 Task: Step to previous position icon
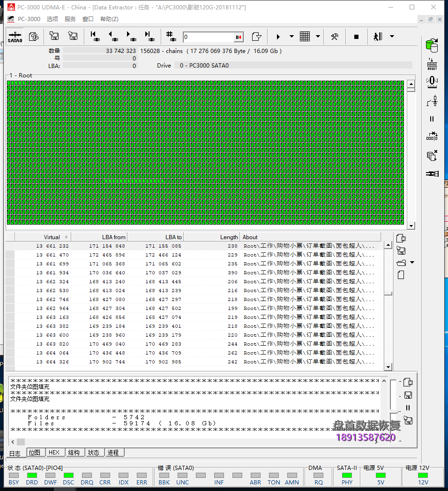113,36
